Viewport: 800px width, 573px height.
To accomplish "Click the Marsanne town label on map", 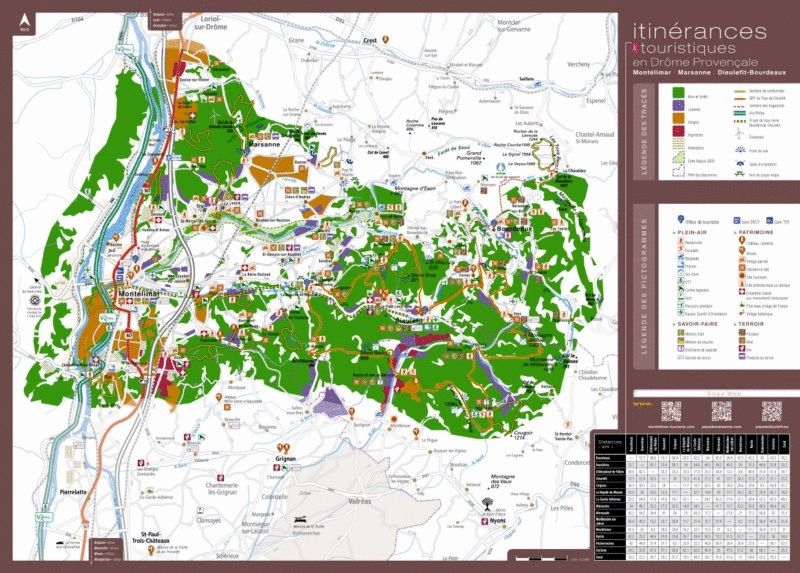I will (264, 144).
